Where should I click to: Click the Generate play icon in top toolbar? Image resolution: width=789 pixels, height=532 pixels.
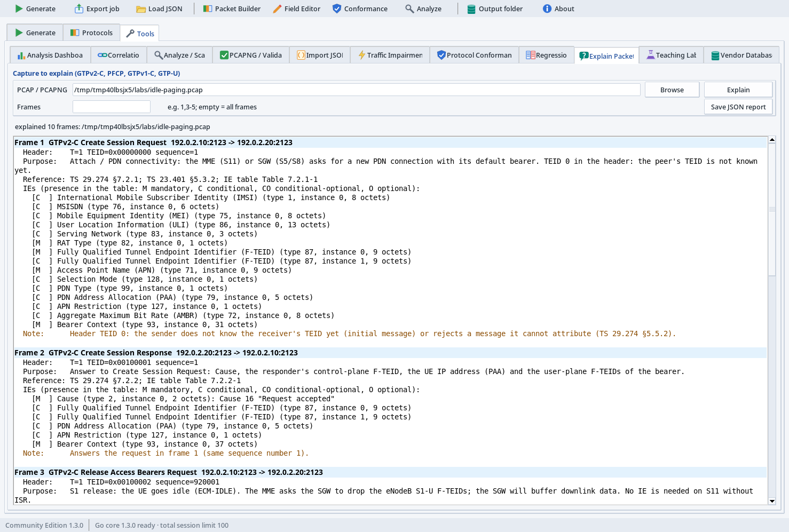tap(19, 9)
